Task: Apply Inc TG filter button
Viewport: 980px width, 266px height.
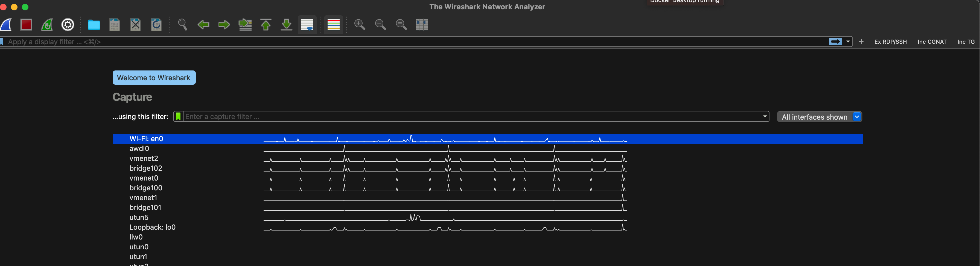Action: pyautogui.click(x=966, y=42)
